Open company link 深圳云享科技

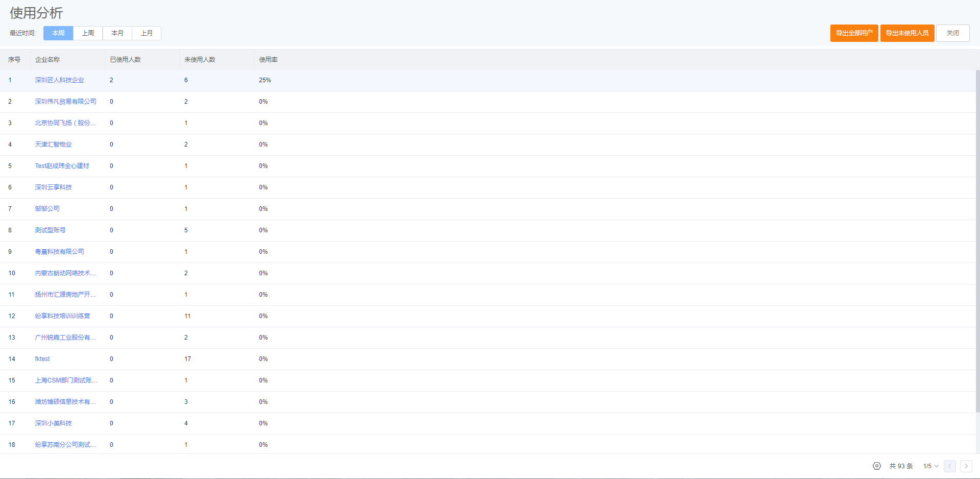point(53,187)
